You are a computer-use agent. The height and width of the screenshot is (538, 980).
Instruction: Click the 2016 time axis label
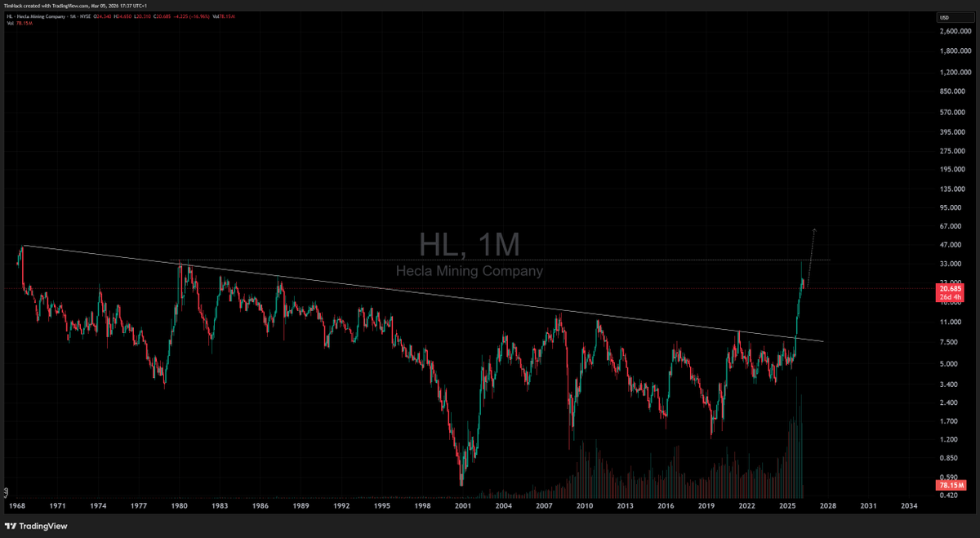tap(666, 506)
